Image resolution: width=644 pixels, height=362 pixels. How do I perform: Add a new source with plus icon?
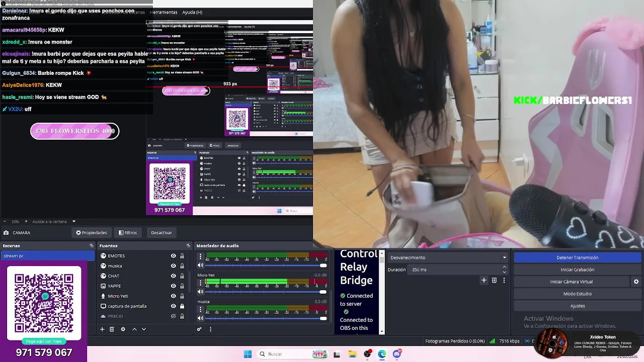102,329
